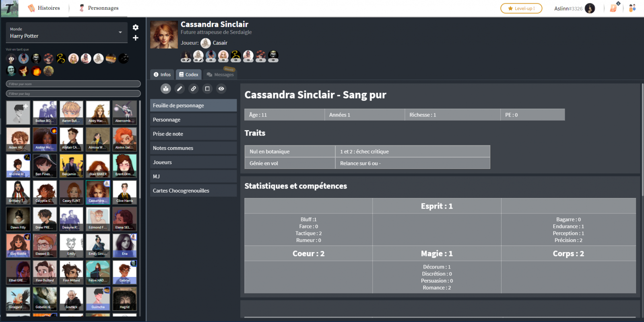Open notifications icon with badge
644x322 pixels.
(614, 8)
